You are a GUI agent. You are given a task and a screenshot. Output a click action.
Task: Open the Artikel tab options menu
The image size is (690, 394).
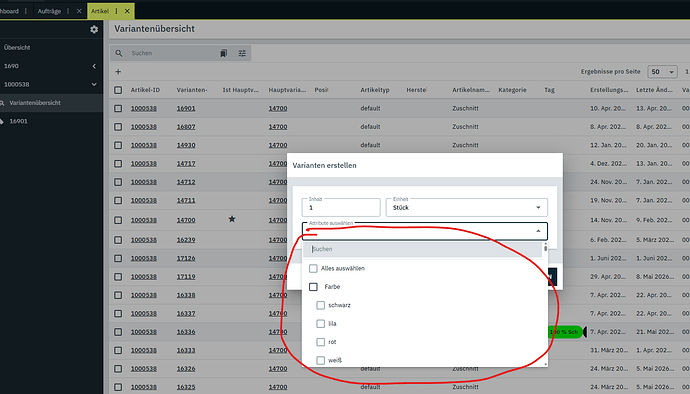[117, 11]
